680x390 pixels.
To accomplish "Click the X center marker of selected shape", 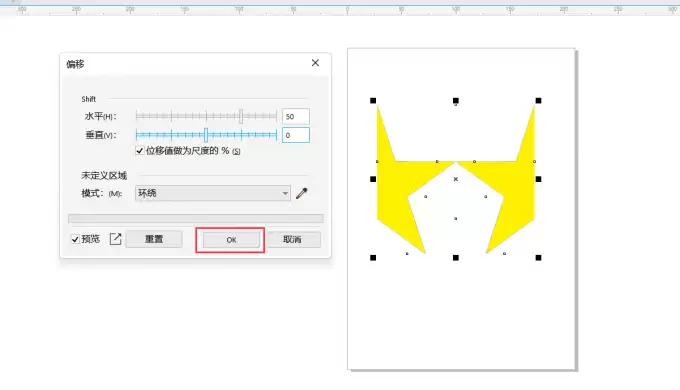I will [x=456, y=179].
